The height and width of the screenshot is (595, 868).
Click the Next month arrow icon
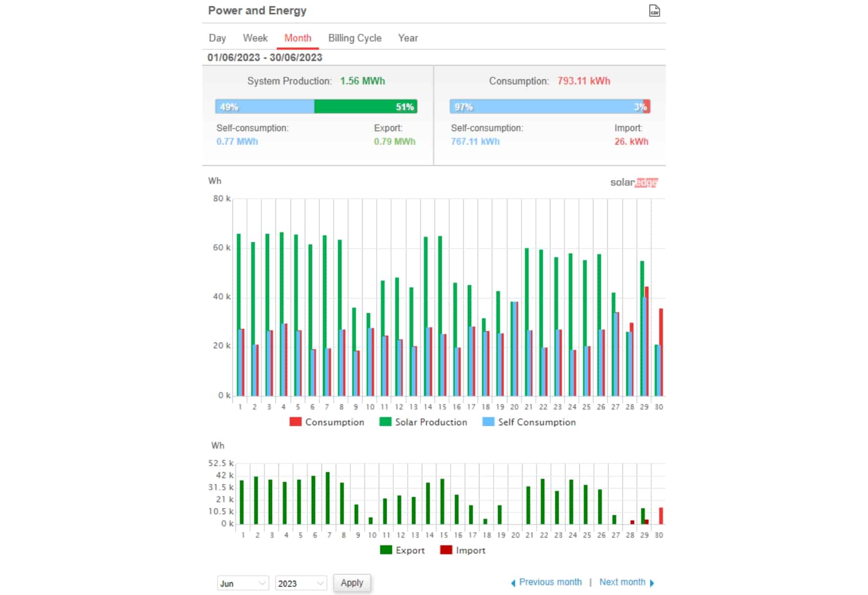(652, 583)
